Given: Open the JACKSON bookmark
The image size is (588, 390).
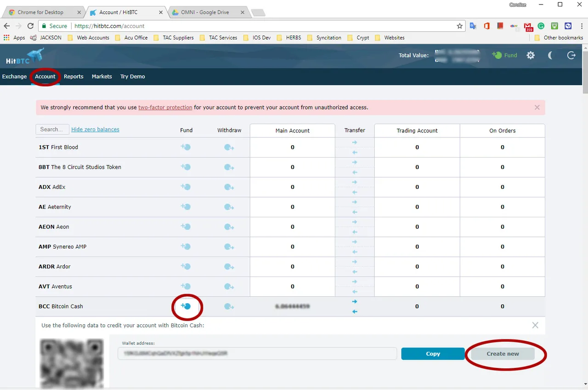Looking at the screenshot, I should click(x=45, y=38).
